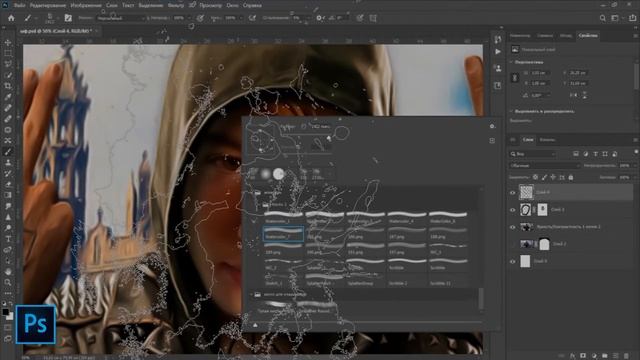Toggle the Brush Settings panel icon
The image size is (640, 360).
(68, 18)
